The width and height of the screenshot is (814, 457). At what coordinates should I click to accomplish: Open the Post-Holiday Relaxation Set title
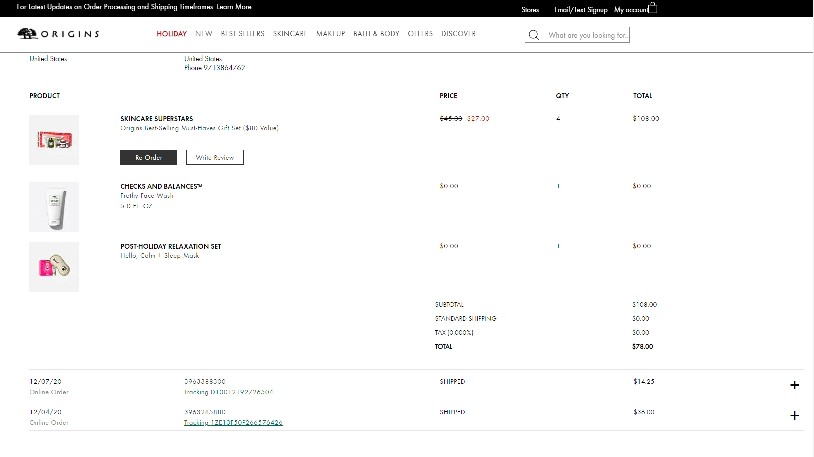tap(171, 246)
